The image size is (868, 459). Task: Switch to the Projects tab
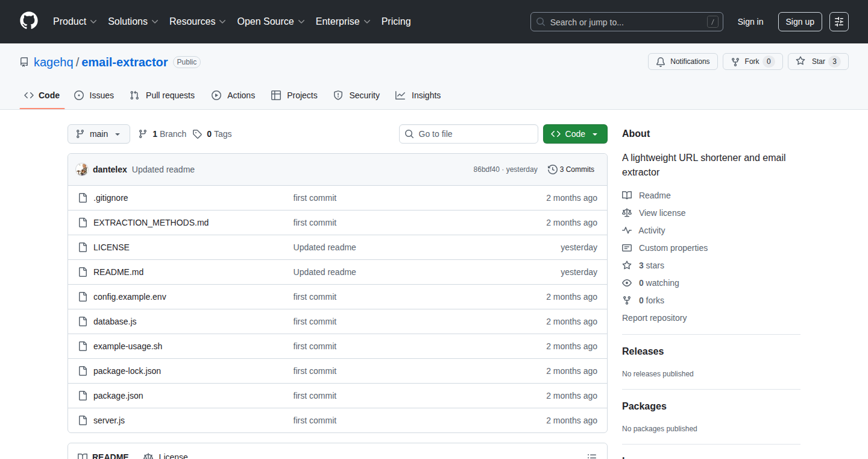(x=294, y=95)
